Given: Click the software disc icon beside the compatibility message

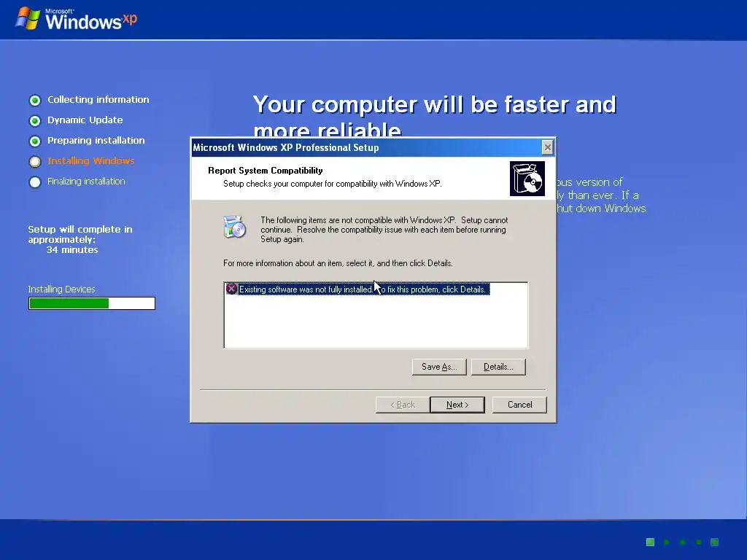Looking at the screenshot, I should (234, 227).
